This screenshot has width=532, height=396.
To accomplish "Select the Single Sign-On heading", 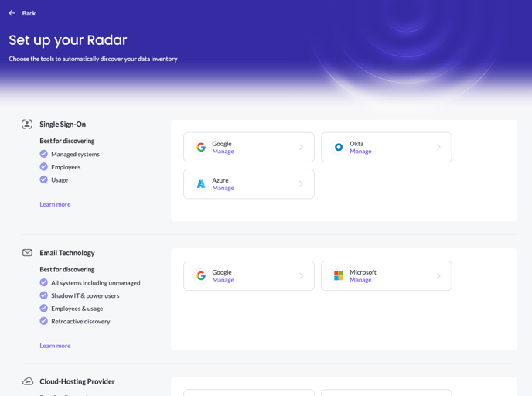I will point(63,125).
